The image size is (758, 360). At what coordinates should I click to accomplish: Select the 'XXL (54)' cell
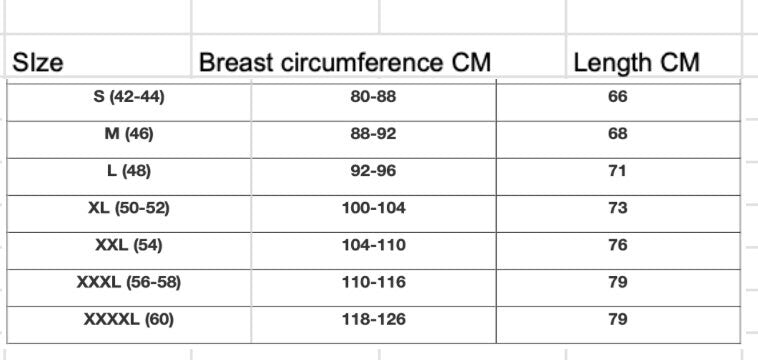129,251
